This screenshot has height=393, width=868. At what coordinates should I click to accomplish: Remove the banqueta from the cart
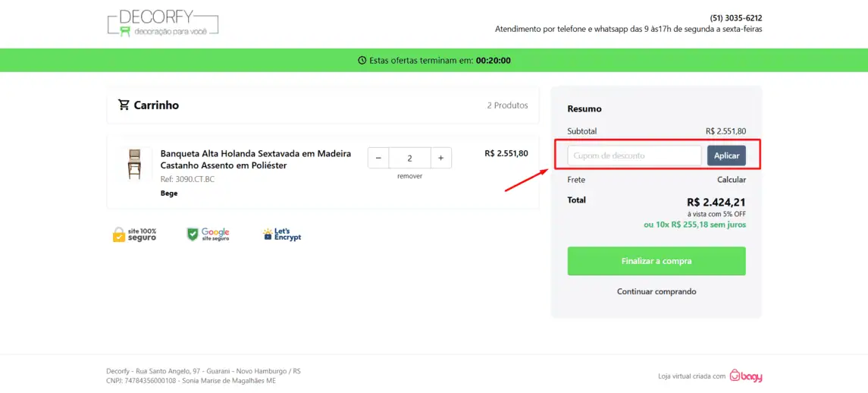[x=409, y=176]
